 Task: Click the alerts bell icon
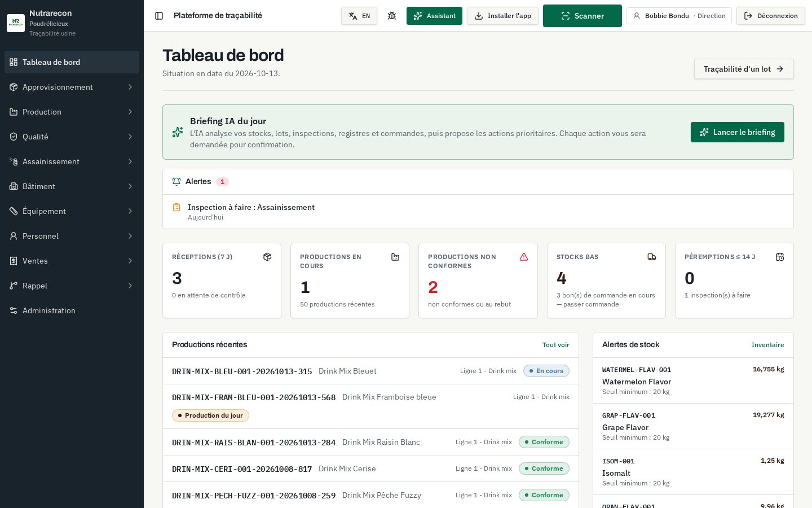176,182
